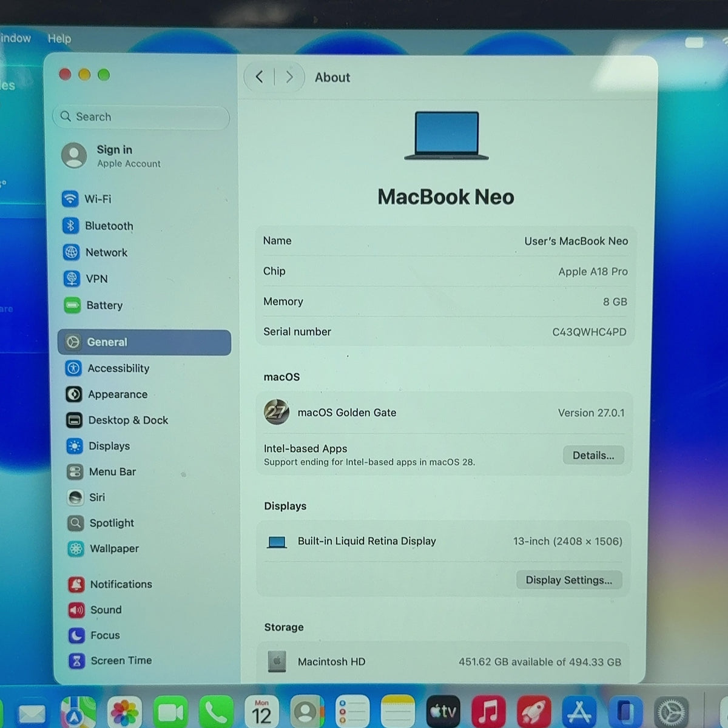The height and width of the screenshot is (728, 728).
Task: Open Calendar from the Dock
Action: [x=261, y=712]
